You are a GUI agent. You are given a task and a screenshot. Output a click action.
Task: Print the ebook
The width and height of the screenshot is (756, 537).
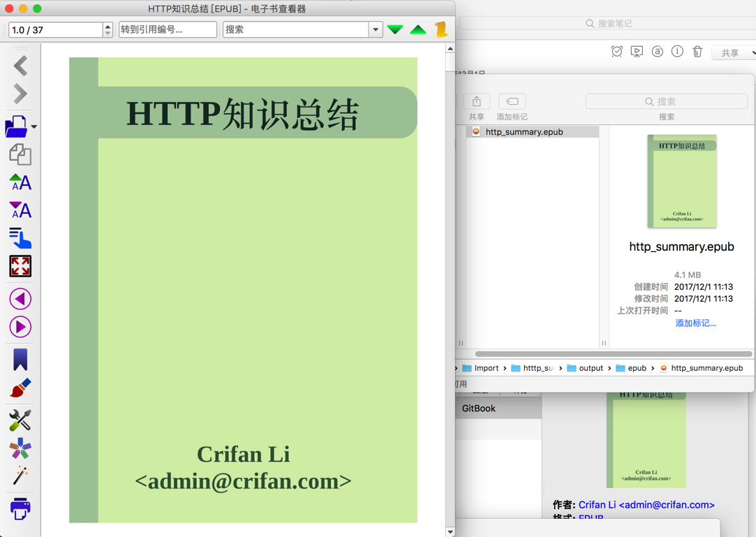pos(20,508)
